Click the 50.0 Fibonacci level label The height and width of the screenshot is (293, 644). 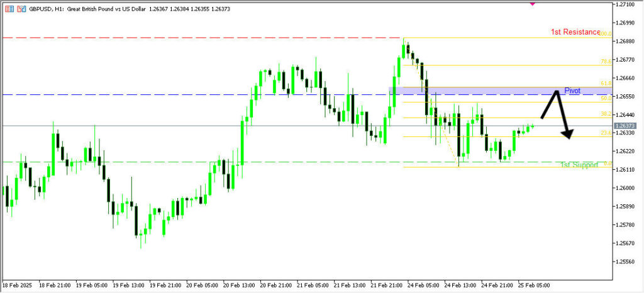point(606,98)
